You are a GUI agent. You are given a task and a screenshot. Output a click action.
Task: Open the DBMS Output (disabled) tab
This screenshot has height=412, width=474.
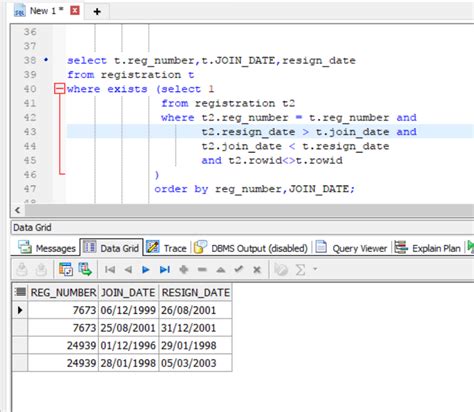(251, 248)
